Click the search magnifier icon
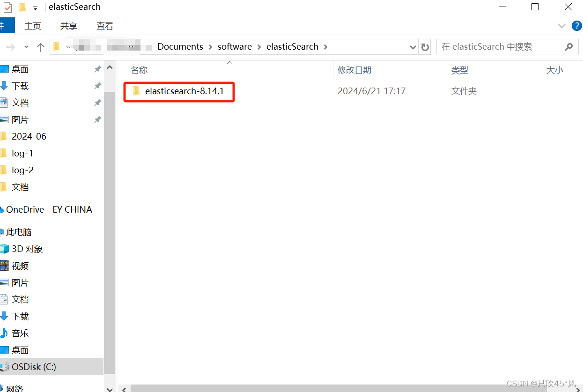 coord(569,47)
